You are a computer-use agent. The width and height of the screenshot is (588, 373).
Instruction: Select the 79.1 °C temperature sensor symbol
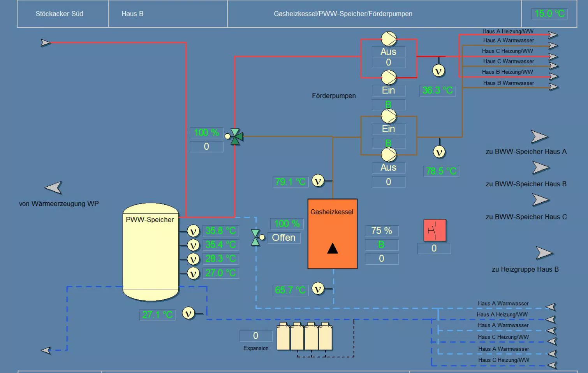point(318,181)
